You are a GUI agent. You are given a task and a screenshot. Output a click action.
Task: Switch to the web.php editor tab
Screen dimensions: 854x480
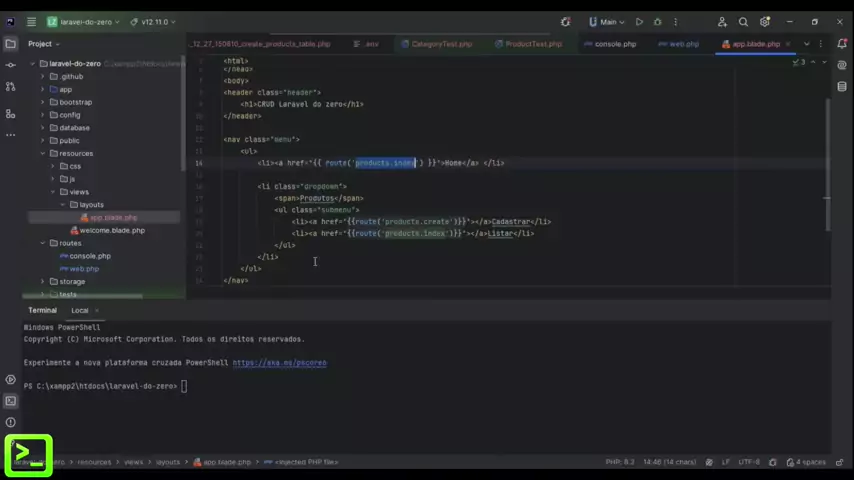tap(683, 44)
